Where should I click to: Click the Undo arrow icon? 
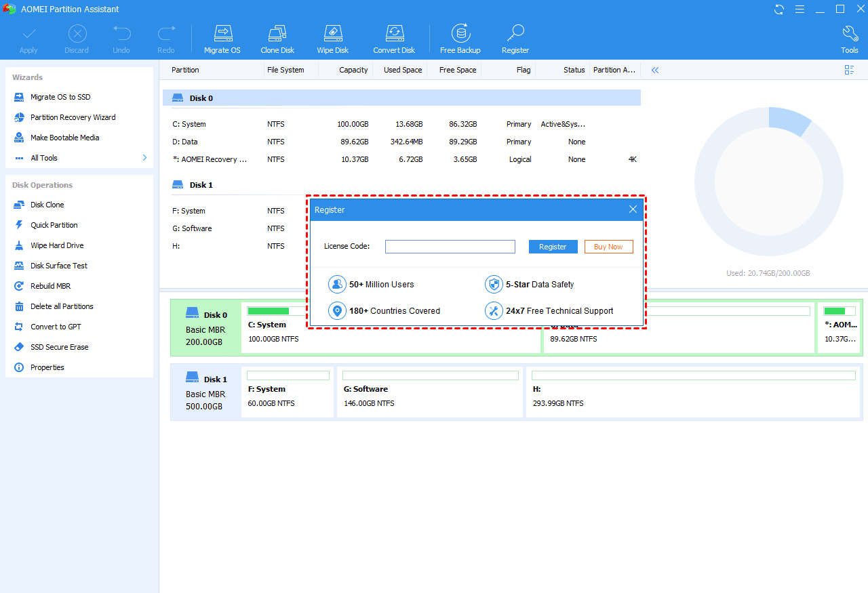point(121,33)
